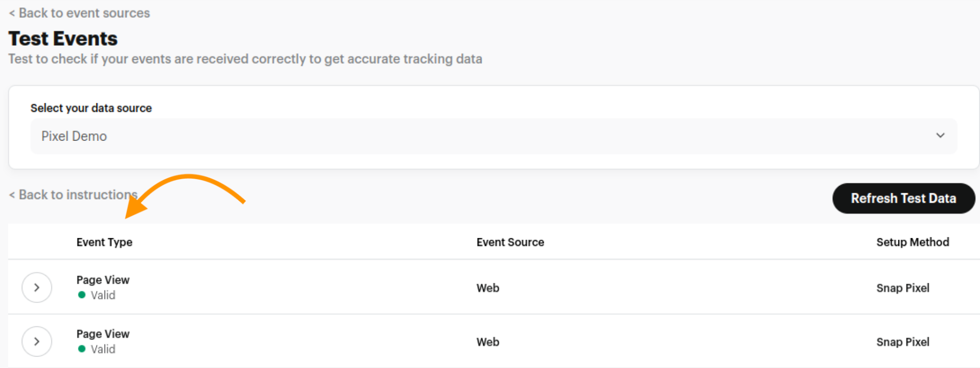Click the Setup Method column header

[x=912, y=242]
